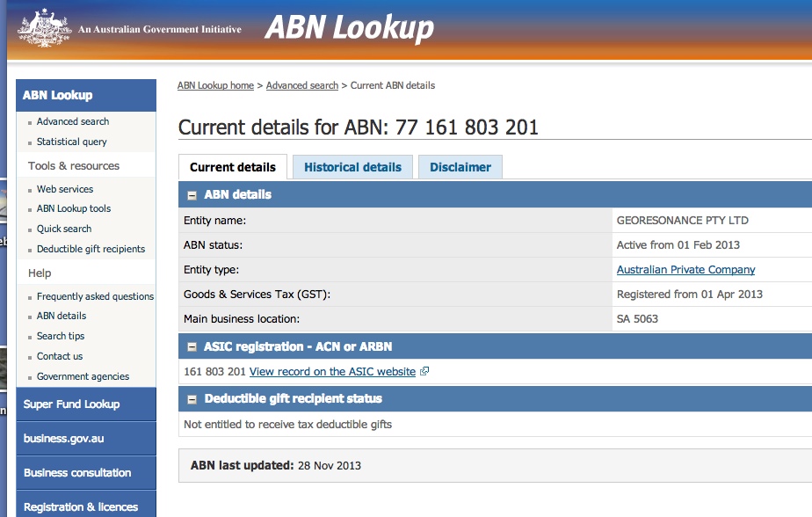Open Search tips help link
The image size is (812, 517).
coord(61,336)
